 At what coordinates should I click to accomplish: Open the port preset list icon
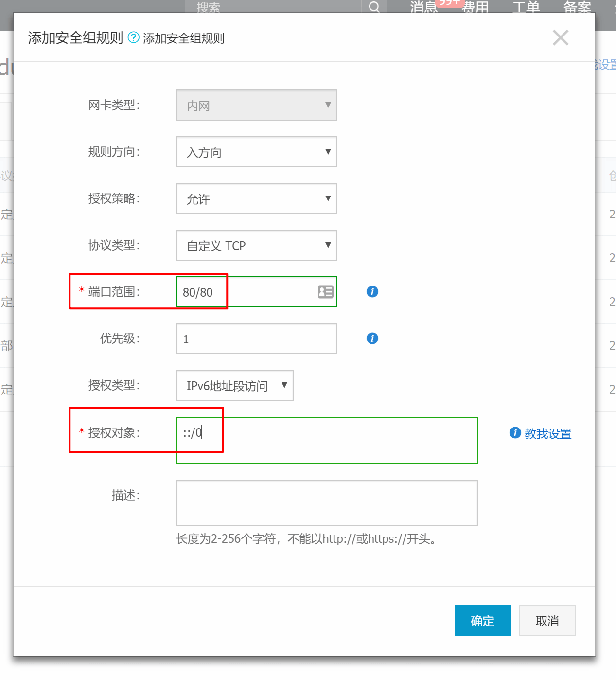pos(325,292)
